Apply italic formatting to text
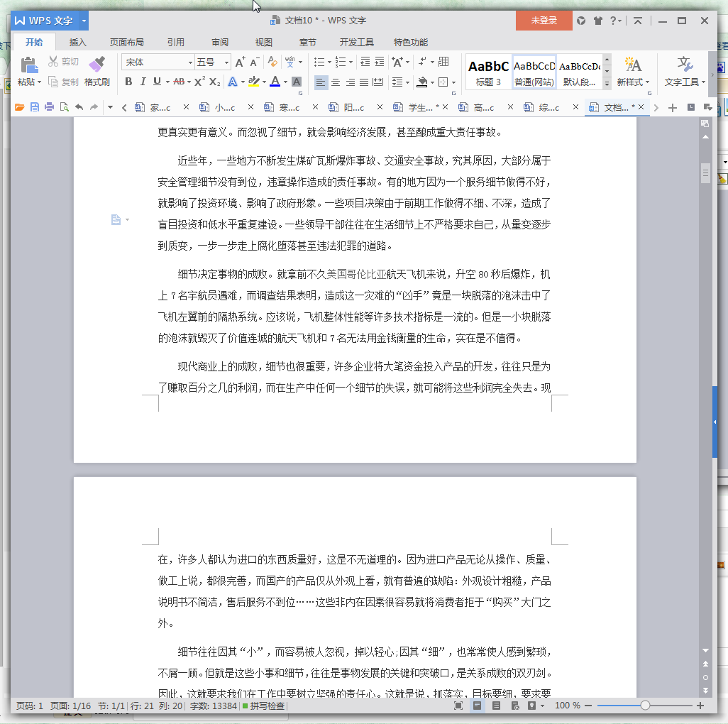This screenshot has width=728, height=724. (x=144, y=82)
